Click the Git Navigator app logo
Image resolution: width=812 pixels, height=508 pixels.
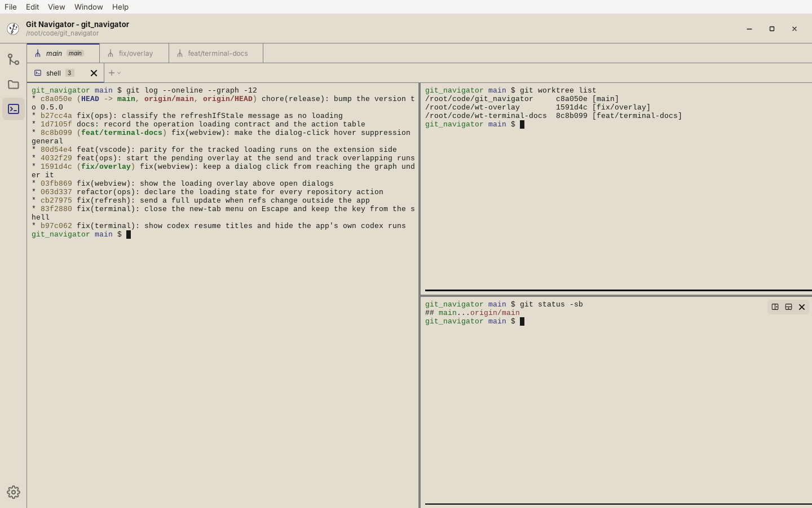[x=13, y=29]
